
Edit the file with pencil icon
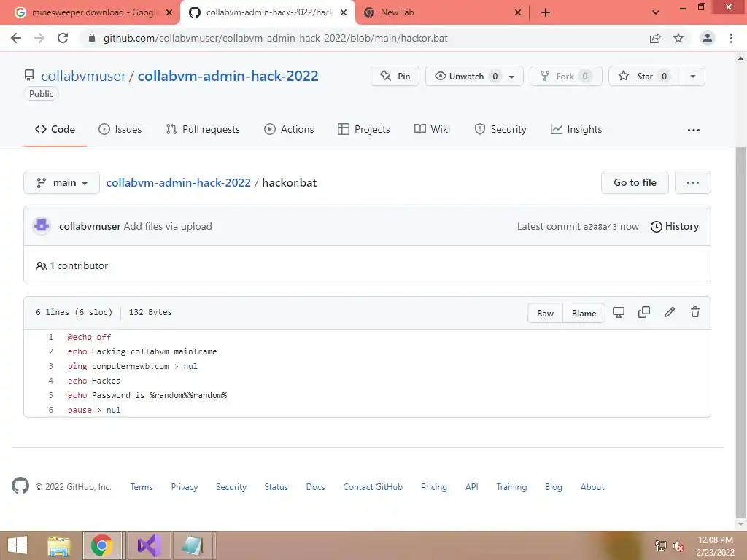click(670, 312)
